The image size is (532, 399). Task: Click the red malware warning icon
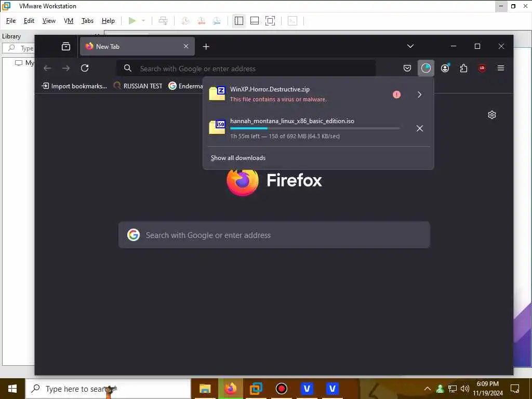tap(396, 95)
